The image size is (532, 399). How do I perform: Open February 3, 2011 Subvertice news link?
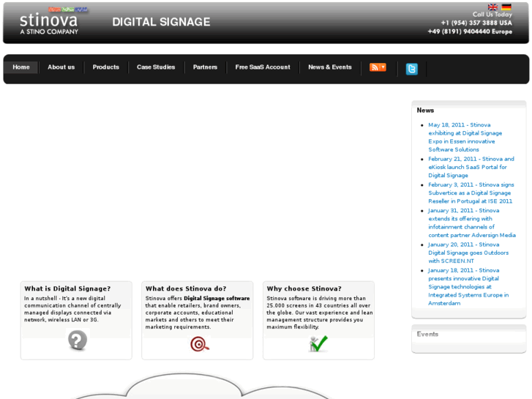[x=471, y=193]
